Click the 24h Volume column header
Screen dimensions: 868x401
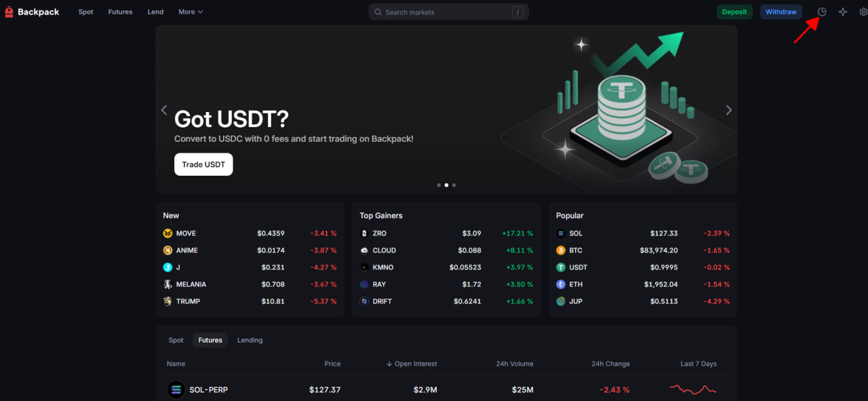coord(515,364)
